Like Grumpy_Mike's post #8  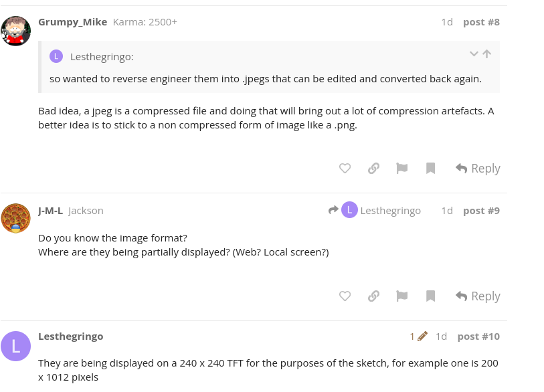click(345, 169)
